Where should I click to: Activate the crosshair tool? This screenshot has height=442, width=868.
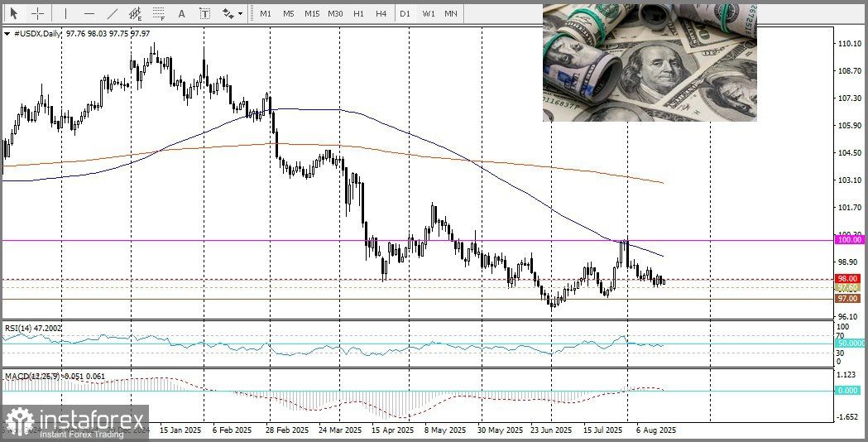pos(37,13)
